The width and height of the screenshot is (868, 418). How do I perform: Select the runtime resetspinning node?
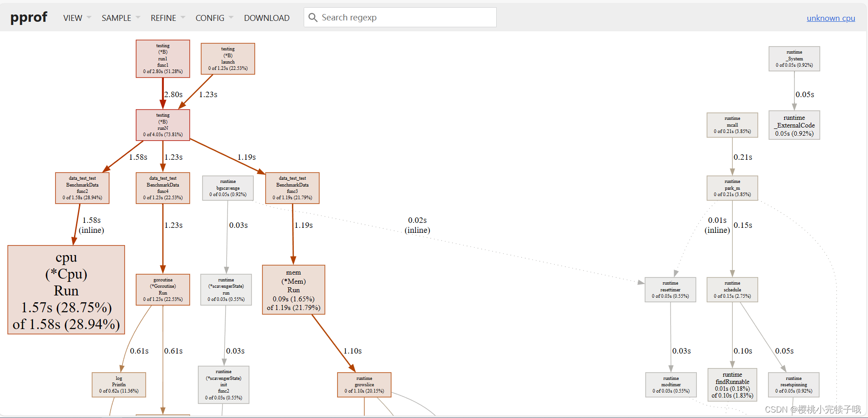click(794, 385)
